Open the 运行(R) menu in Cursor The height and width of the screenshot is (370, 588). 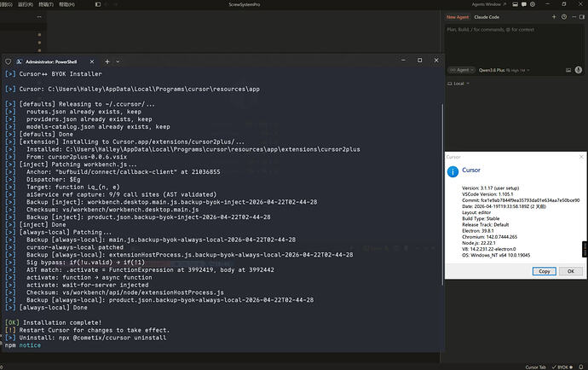click(x=26, y=4)
